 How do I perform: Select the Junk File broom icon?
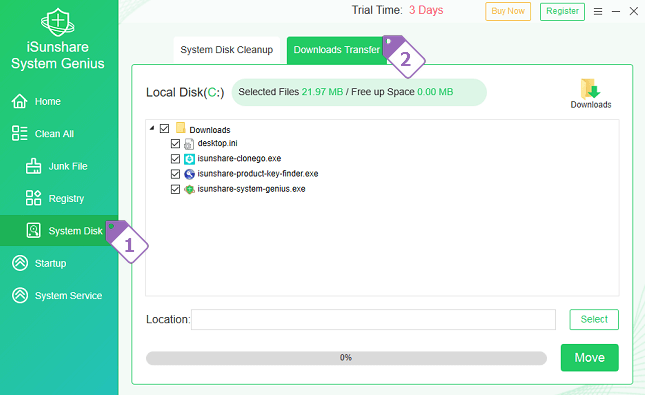33,166
